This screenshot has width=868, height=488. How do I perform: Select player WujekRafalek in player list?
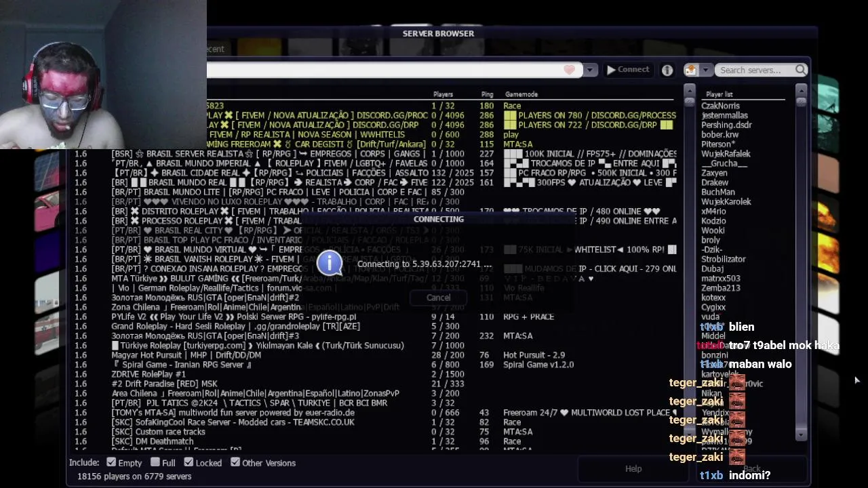[726, 153]
